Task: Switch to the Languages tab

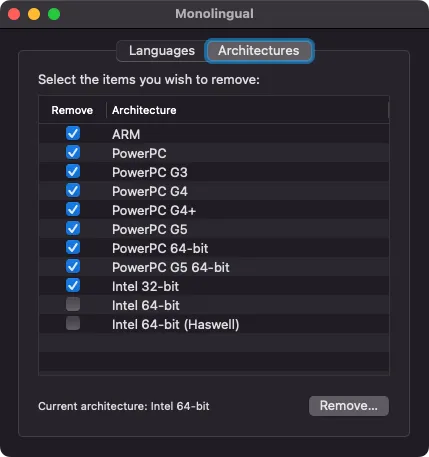Action: (x=162, y=51)
